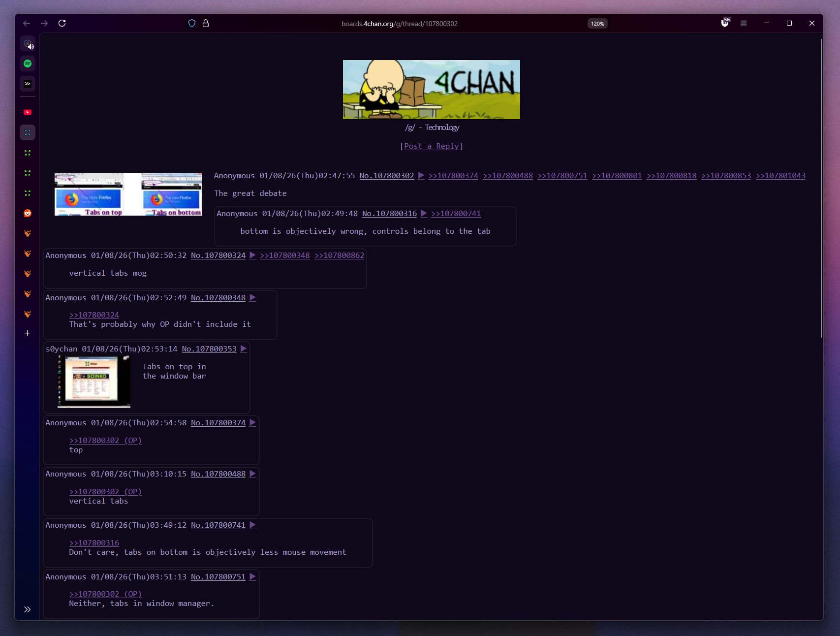
Task: Click the URL address bar
Action: click(399, 24)
